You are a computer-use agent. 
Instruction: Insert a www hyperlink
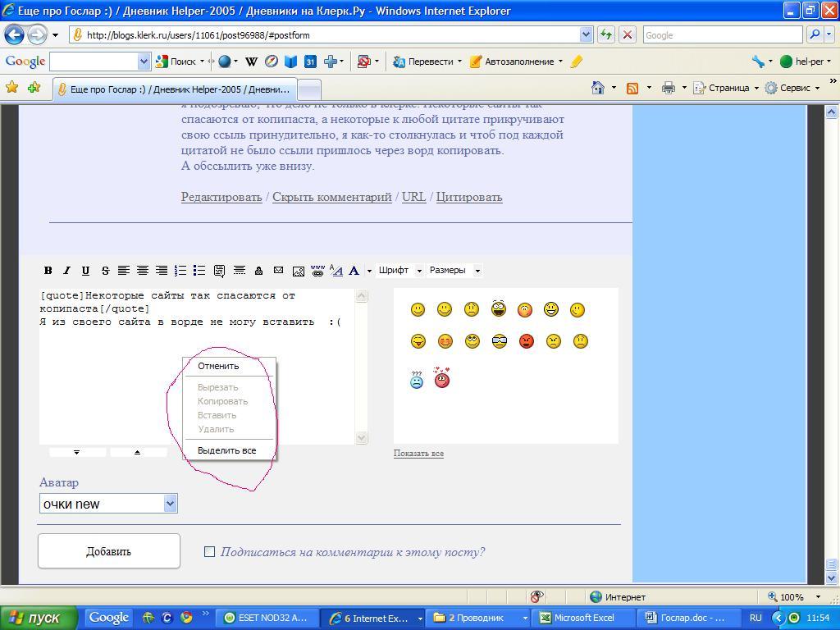(317, 271)
